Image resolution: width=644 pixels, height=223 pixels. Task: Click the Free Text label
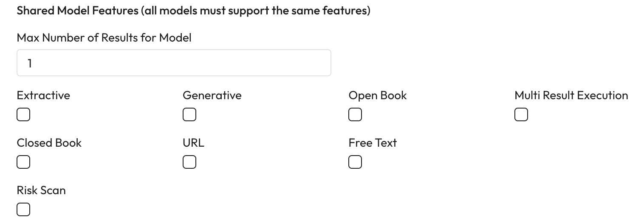373,143
